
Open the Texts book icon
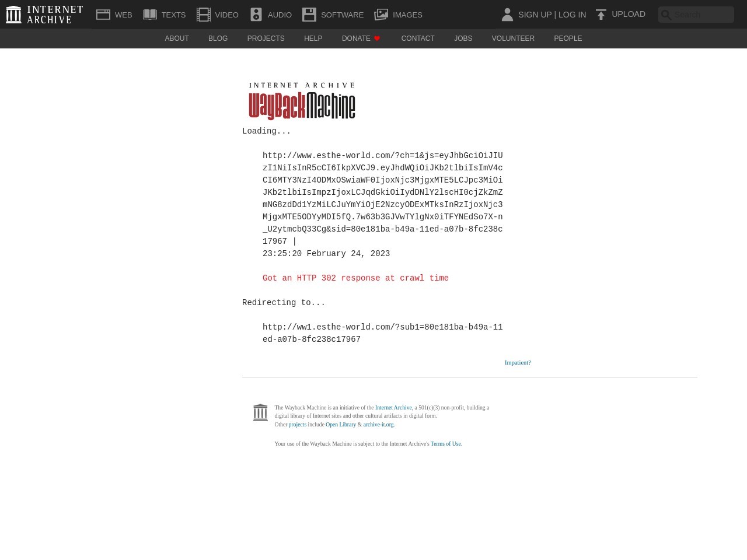pos(150,15)
